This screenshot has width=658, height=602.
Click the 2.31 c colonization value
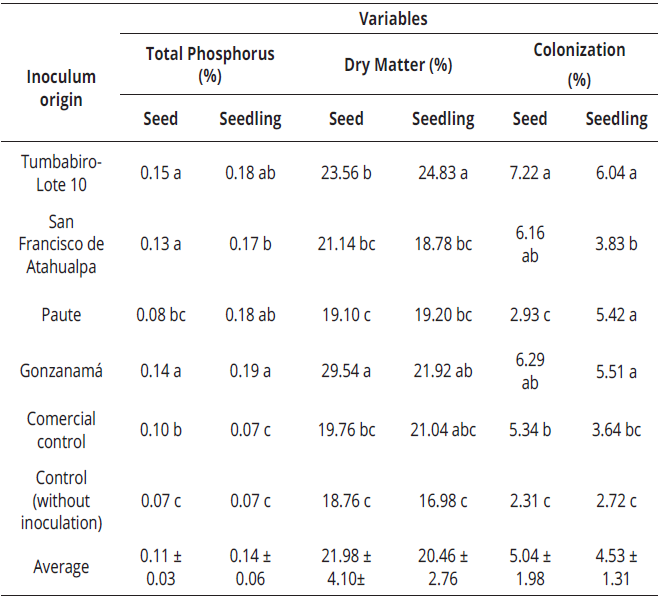530,500
